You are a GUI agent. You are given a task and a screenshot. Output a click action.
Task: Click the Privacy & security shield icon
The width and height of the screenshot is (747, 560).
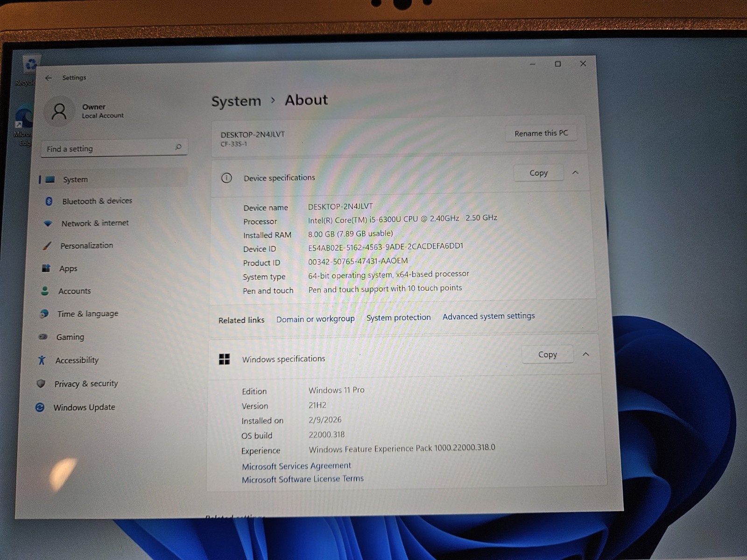coord(41,384)
